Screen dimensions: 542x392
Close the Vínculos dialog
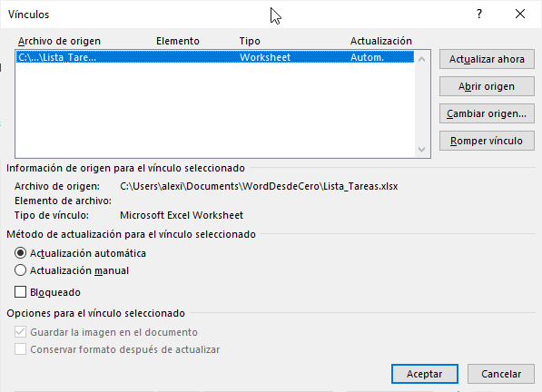tap(520, 14)
